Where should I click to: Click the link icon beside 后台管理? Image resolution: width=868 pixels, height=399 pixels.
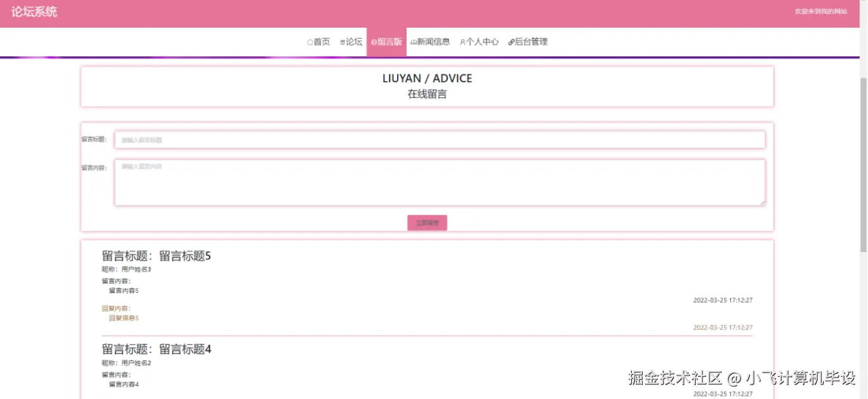[x=511, y=42]
